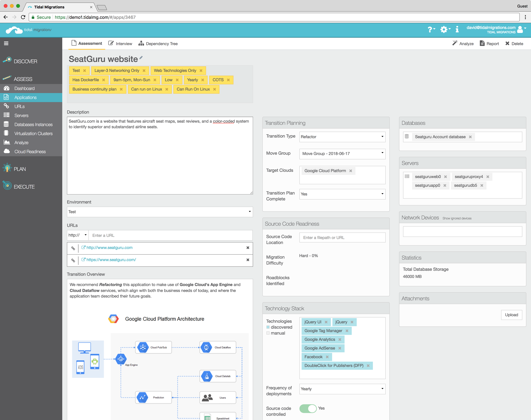531x420 pixels.
Task: Open the hamburger sidebar menu
Action: pos(6,44)
